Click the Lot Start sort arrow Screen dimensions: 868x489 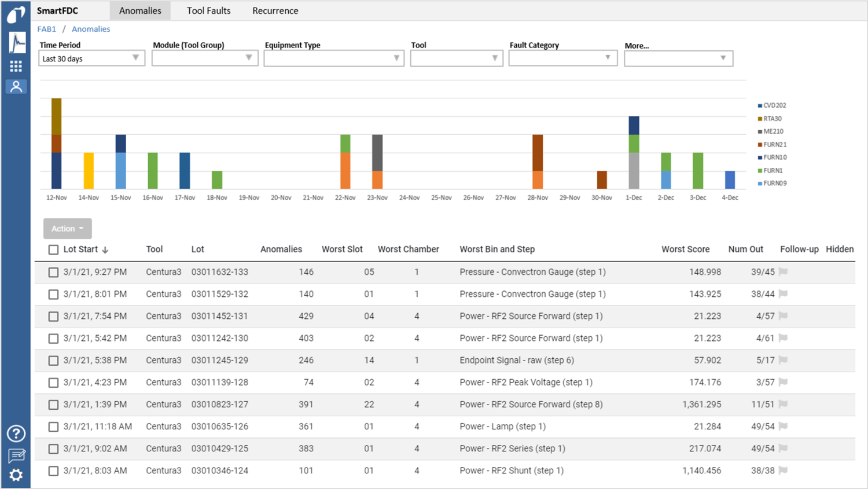105,250
